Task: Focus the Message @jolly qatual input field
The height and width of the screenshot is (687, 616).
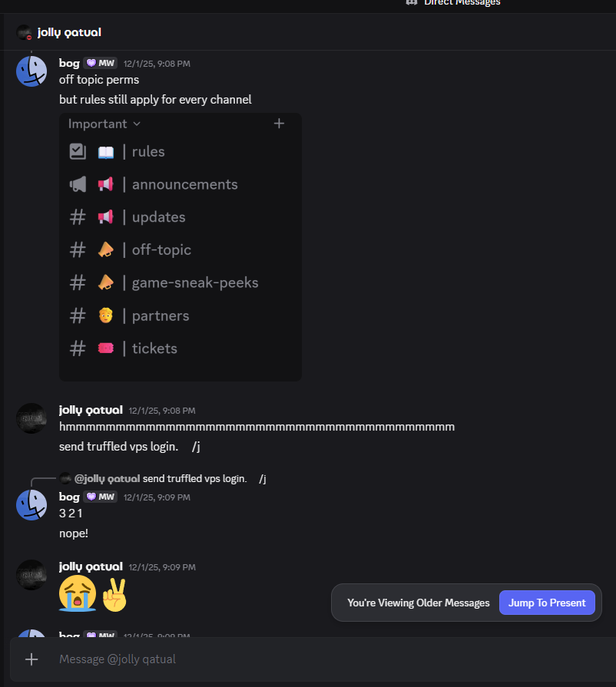Action: [307, 659]
